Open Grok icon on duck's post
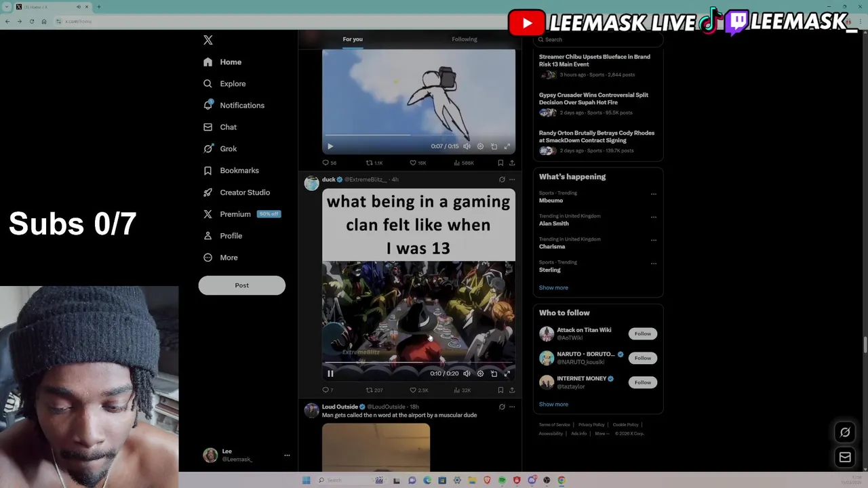Screen dimensions: 868x488 click(502, 180)
